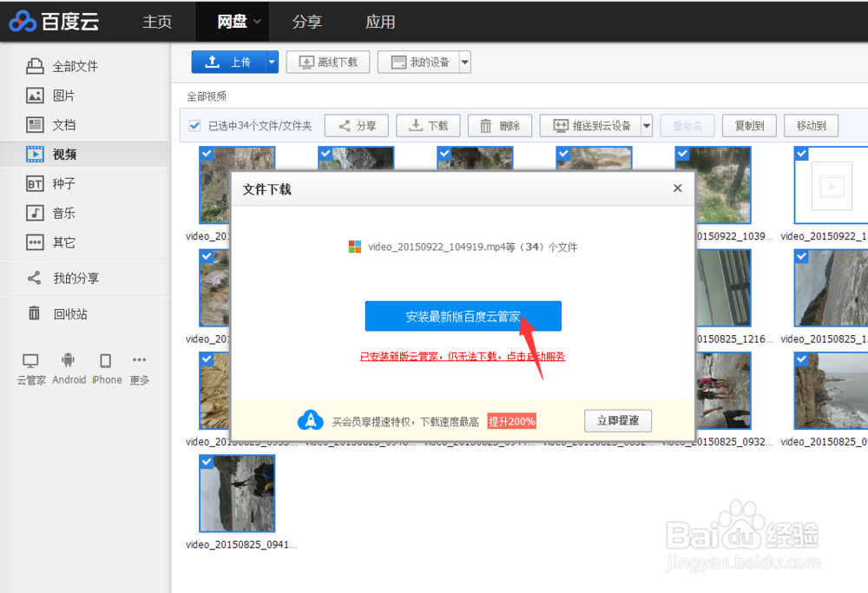Screen dimensions: 868x593
Task: Click the member speed-up rocket icon
Action: click(311, 421)
